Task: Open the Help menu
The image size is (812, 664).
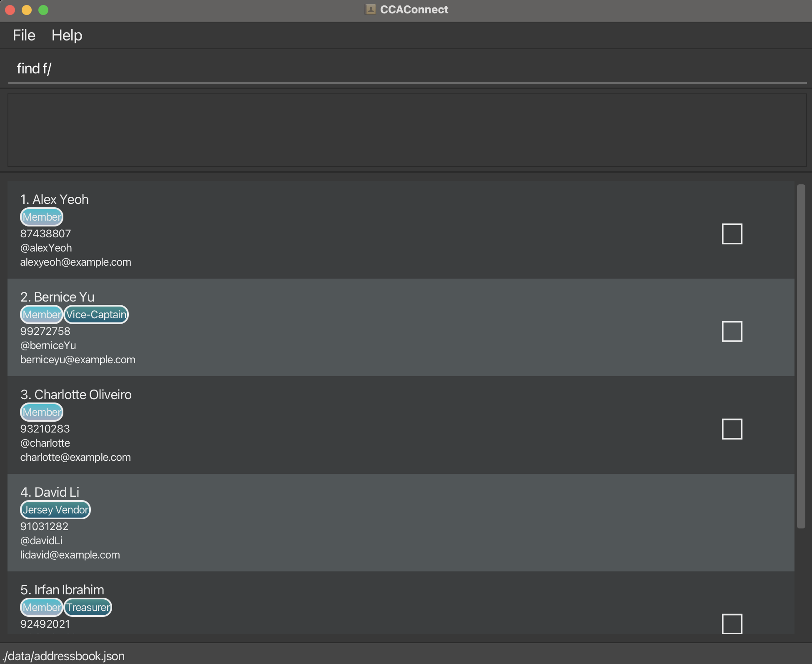Action: [67, 35]
